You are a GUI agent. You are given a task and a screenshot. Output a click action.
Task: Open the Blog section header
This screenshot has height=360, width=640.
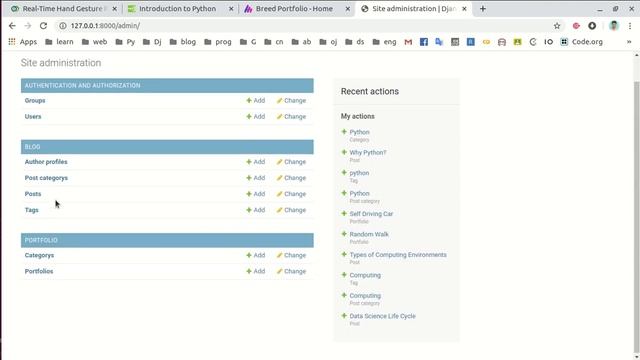point(32,147)
